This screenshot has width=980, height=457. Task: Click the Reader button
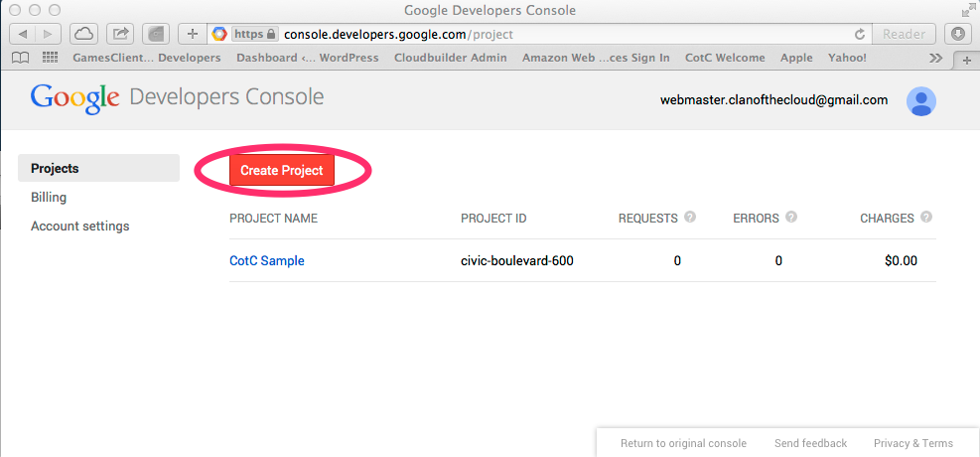pos(904,35)
